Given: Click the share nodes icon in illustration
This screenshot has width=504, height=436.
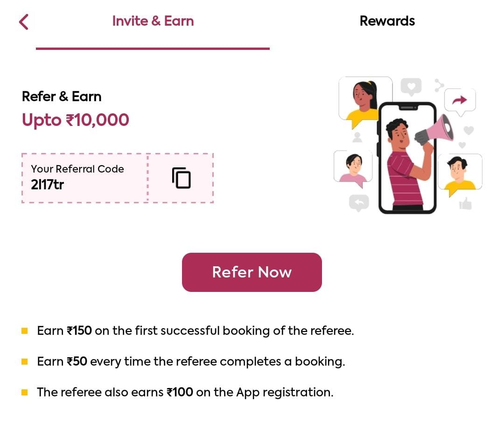Looking at the screenshot, I should (439, 85).
